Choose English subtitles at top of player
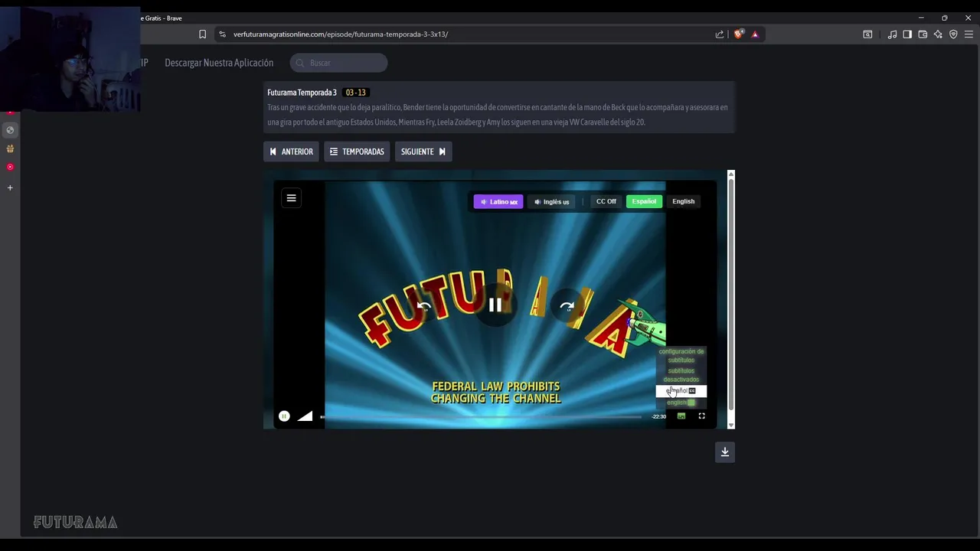This screenshot has width=980, height=551. tap(683, 201)
